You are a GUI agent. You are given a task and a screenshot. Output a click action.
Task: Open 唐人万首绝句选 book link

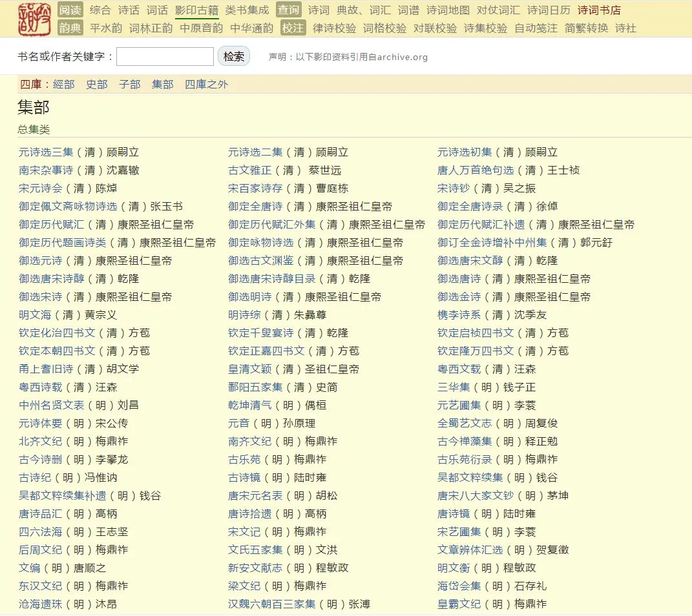476,170
